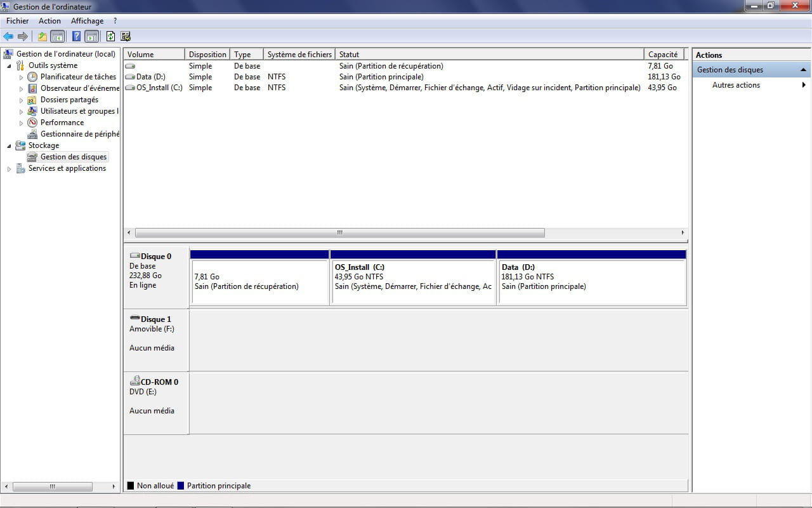Collapse the Gestion des disques actions header

point(803,70)
